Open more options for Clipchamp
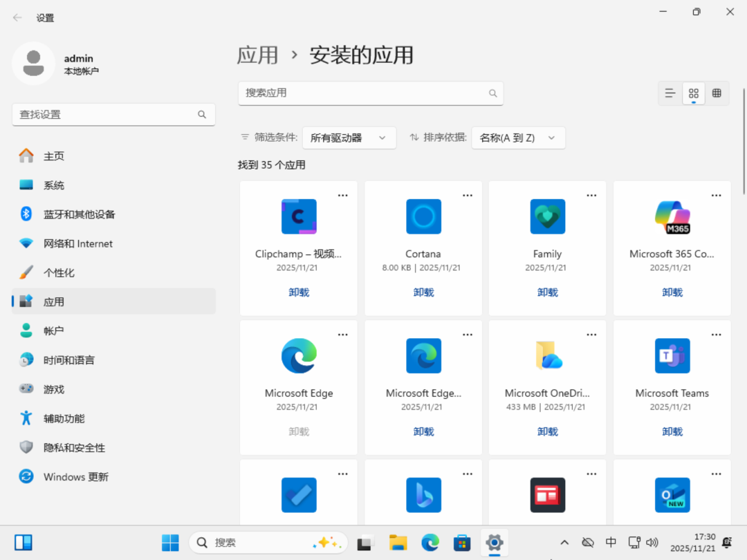 click(x=343, y=195)
